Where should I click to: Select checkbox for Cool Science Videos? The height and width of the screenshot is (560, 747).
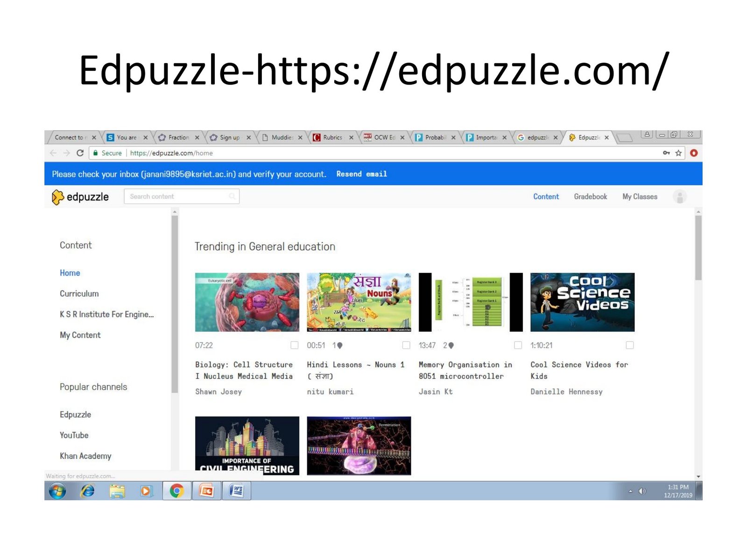coord(630,345)
